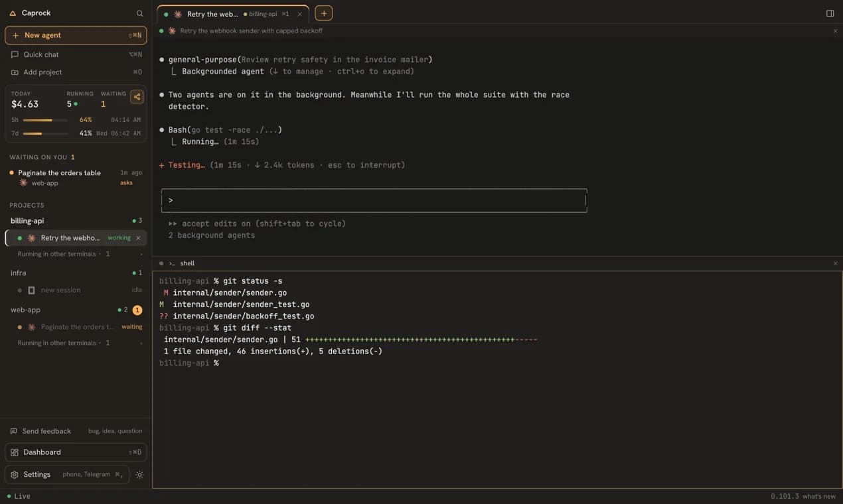This screenshot has width=843, height=504.
Task: Open Quick chat
Action: [x=76, y=54]
